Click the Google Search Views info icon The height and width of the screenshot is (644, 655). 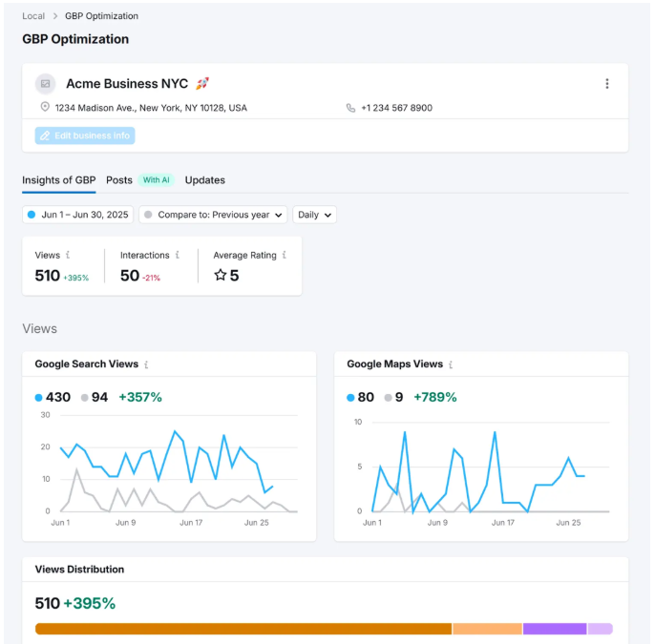tap(146, 364)
